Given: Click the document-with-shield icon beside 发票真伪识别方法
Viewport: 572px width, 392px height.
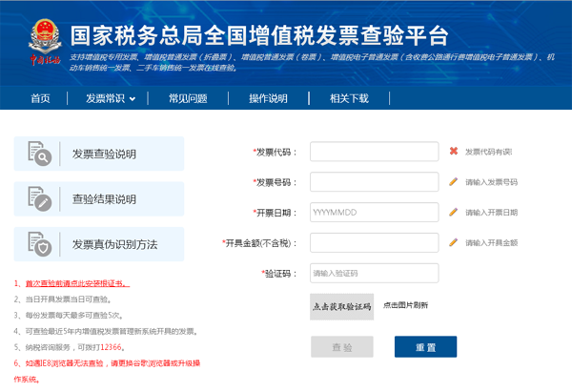Looking at the screenshot, I should tap(40, 244).
